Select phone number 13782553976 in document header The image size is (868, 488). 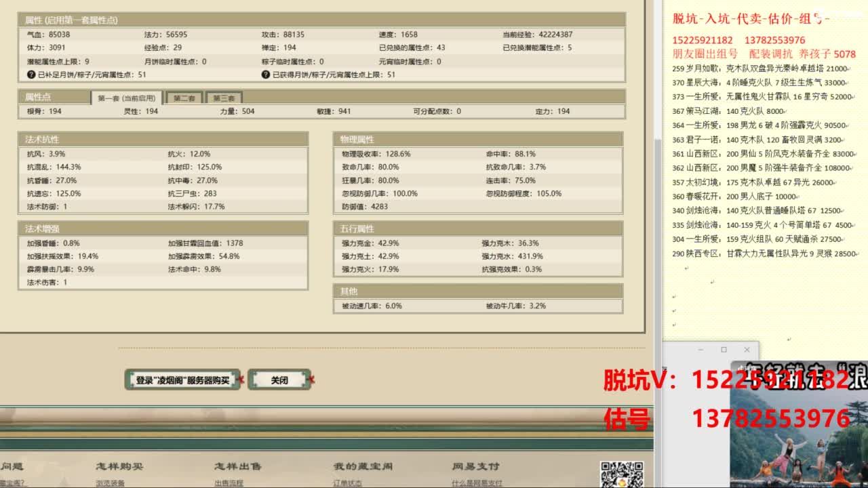point(774,41)
